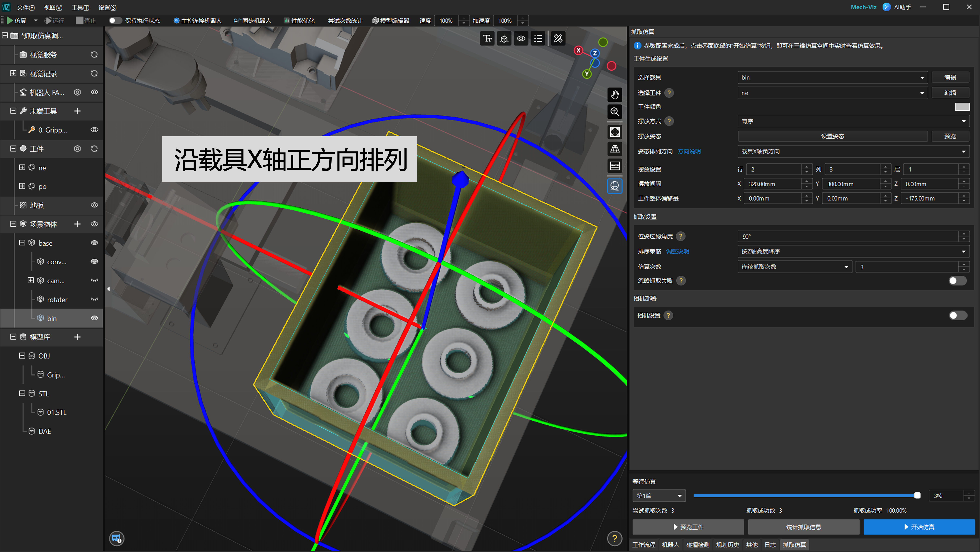The height and width of the screenshot is (552, 980).
Task: Toggle 保持执行状态 switch
Action: click(115, 21)
